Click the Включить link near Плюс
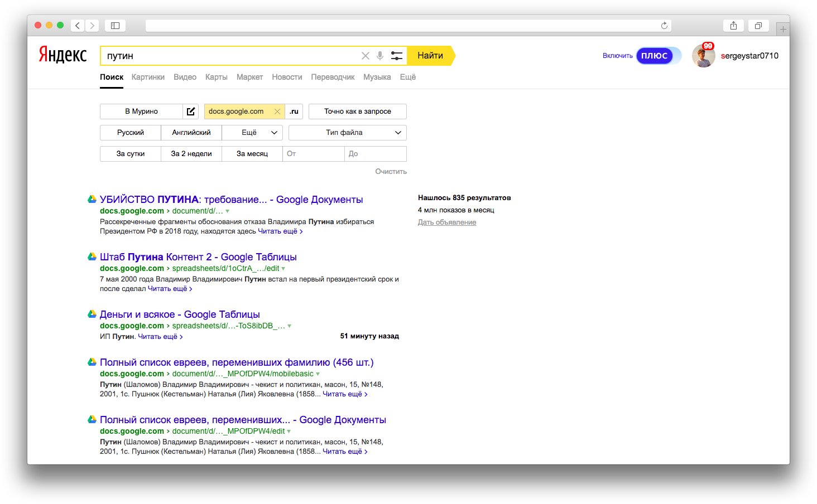817x504 pixels. (618, 56)
